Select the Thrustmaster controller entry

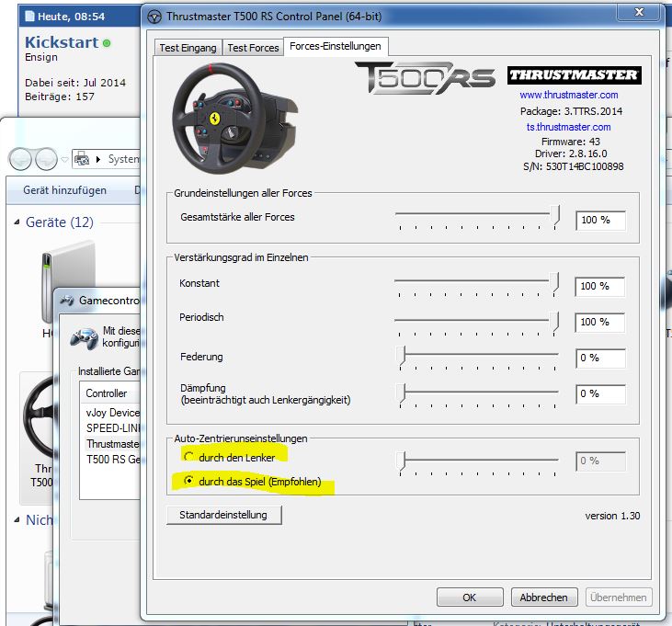[x=113, y=444]
